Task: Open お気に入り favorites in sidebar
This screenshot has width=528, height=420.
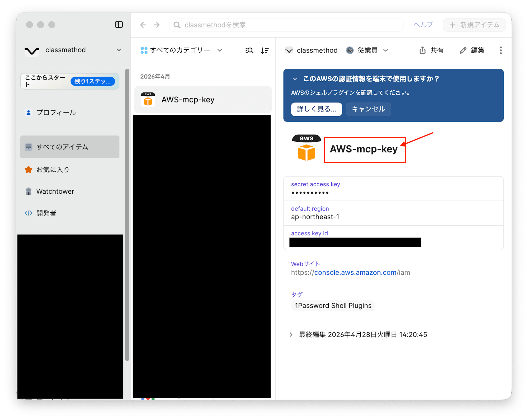Action: click(x=53, y=170)
